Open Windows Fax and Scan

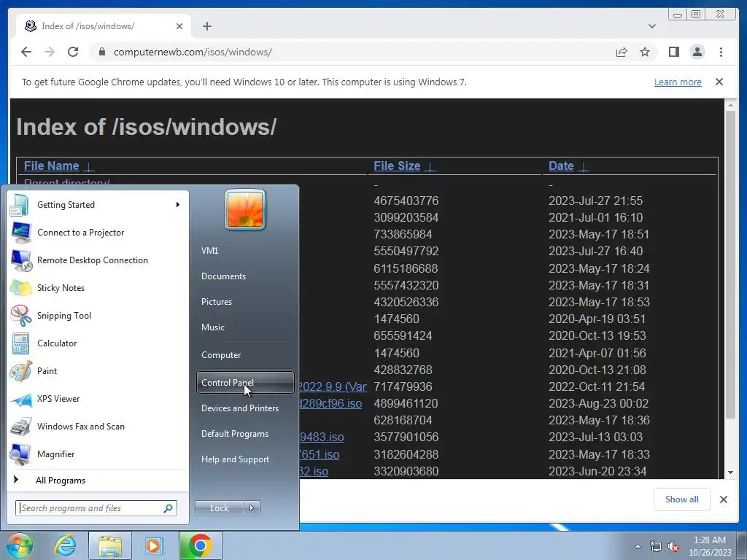98,426
